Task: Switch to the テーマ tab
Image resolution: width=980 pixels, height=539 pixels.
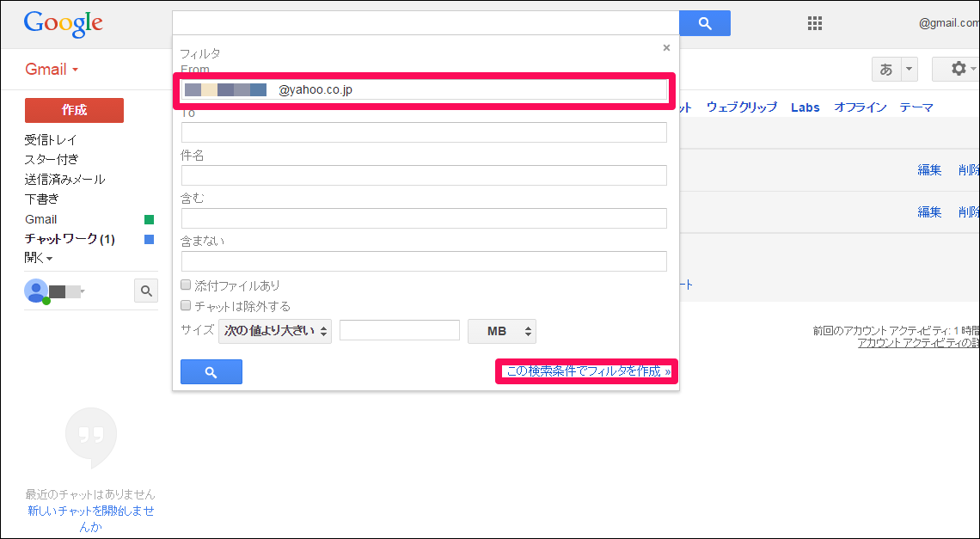Action: click(x=916, y=107)
